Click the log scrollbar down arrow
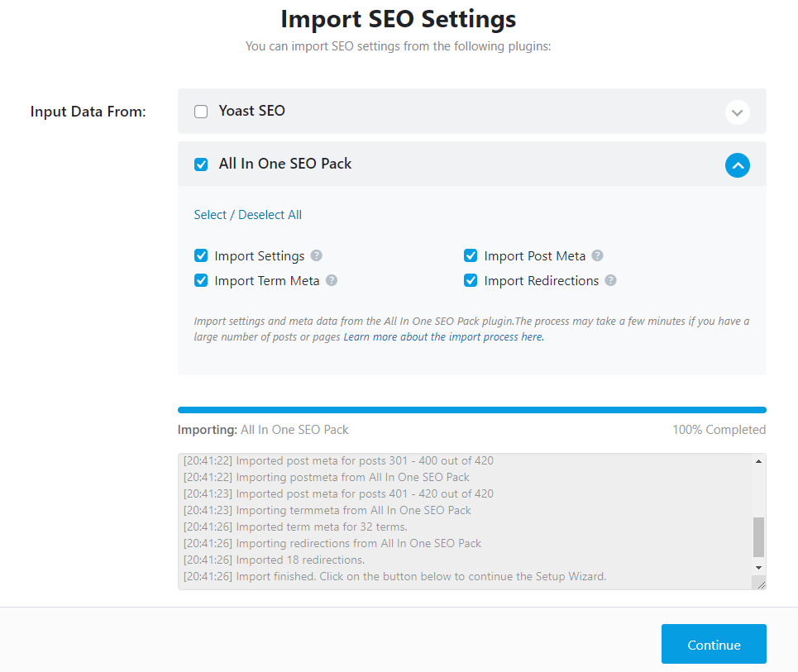 point(758,568)
